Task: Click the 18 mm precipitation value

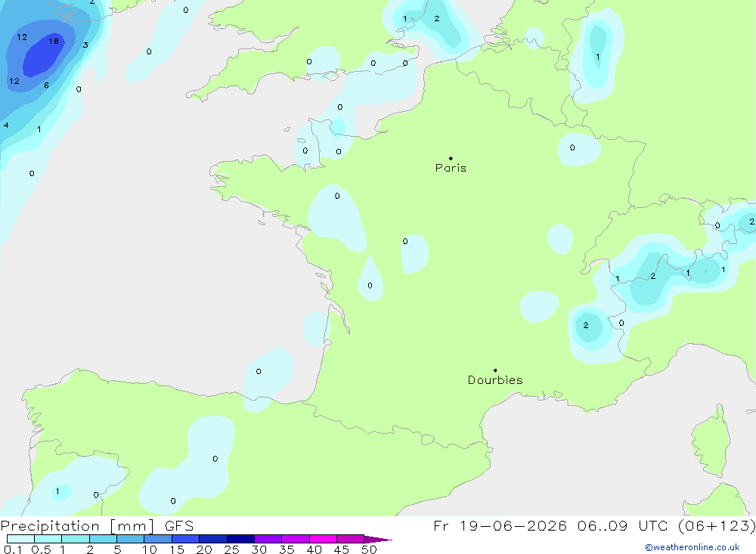Action: click(54, 42)
